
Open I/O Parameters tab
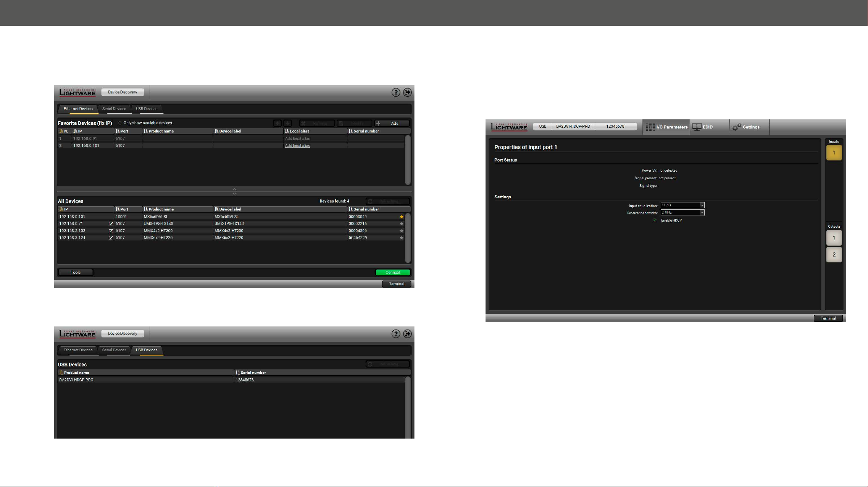pos(666,127)
